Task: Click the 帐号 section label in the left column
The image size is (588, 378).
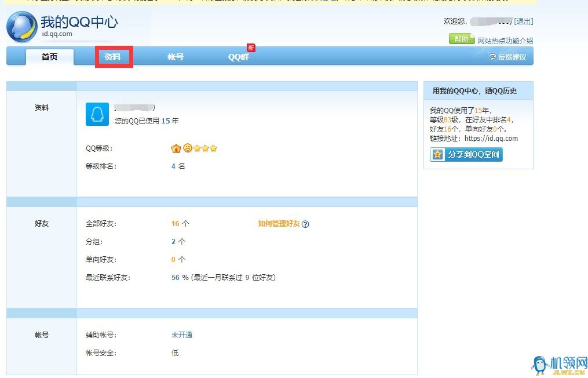Action: 42,335
